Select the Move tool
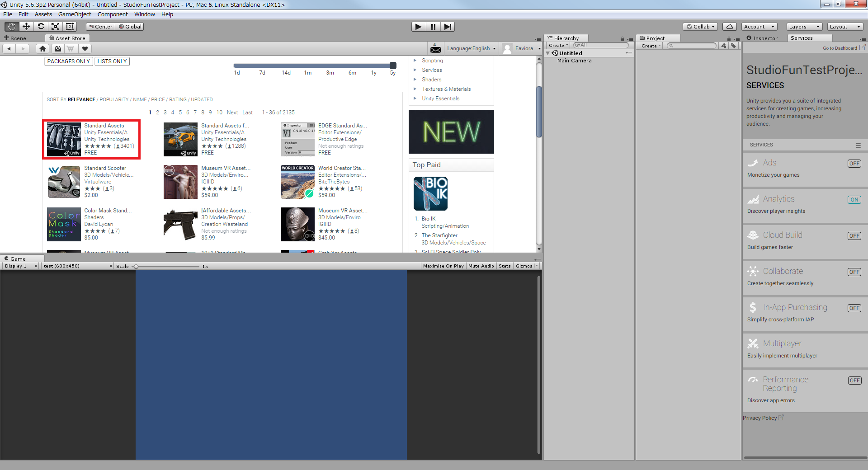 [26, 27]
